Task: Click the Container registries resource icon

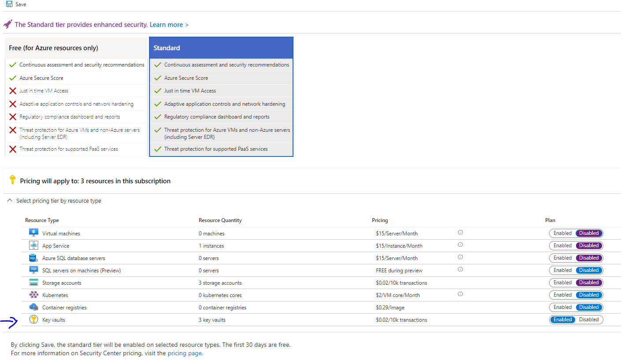Action: point(34,307)
